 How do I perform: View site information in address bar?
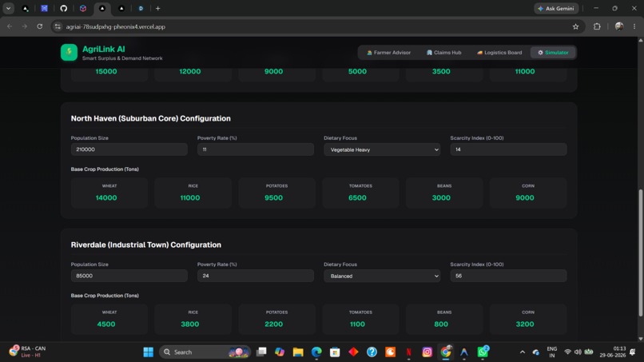(58, 26)
